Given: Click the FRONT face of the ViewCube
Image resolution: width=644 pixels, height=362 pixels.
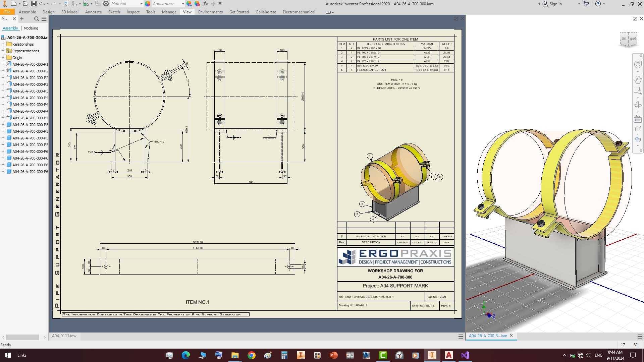Looking at the screenshot, I should coord(633,39).
